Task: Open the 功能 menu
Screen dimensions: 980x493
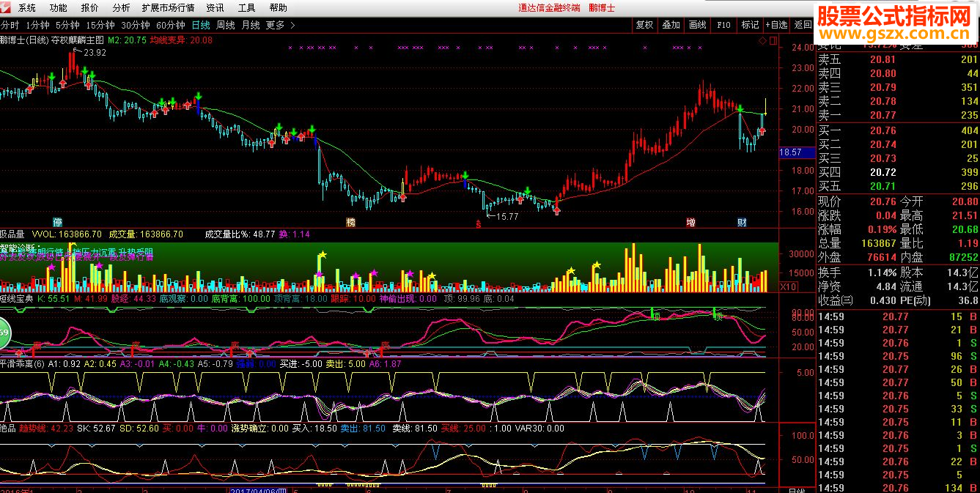Action: (59, 8)
